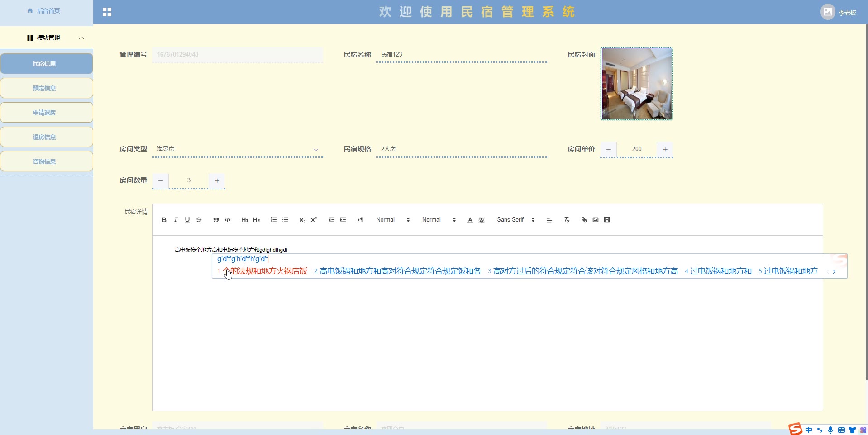Open 退房信息 in the sidebar
The height and width of the screenshot is (435, 868).
(x=47, y=137)
